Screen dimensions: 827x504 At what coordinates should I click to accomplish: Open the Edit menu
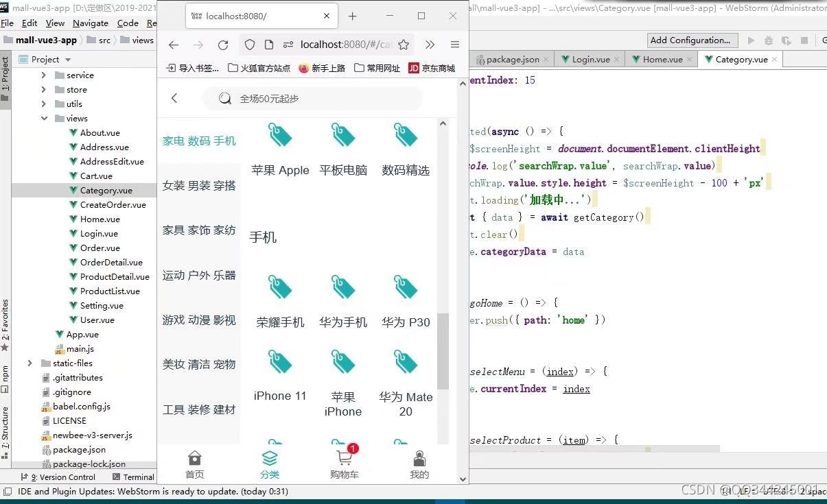click(x=30, y=23)
